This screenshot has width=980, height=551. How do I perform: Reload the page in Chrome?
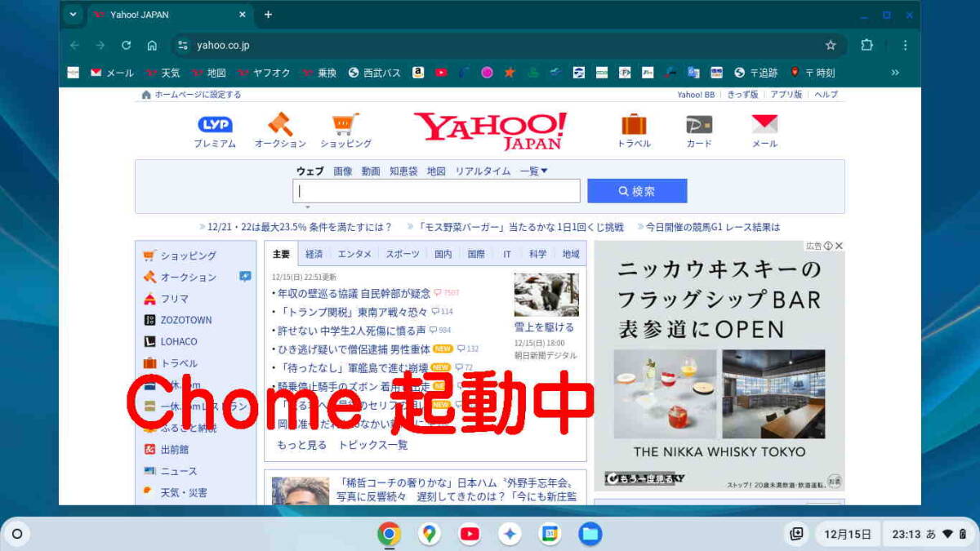point(126,45)
